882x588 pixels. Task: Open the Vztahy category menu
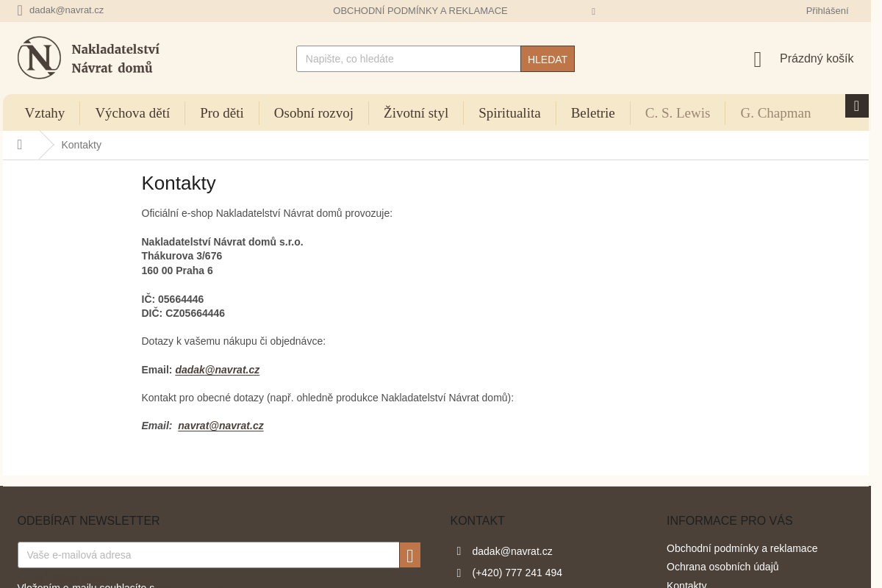click(45, 113)
